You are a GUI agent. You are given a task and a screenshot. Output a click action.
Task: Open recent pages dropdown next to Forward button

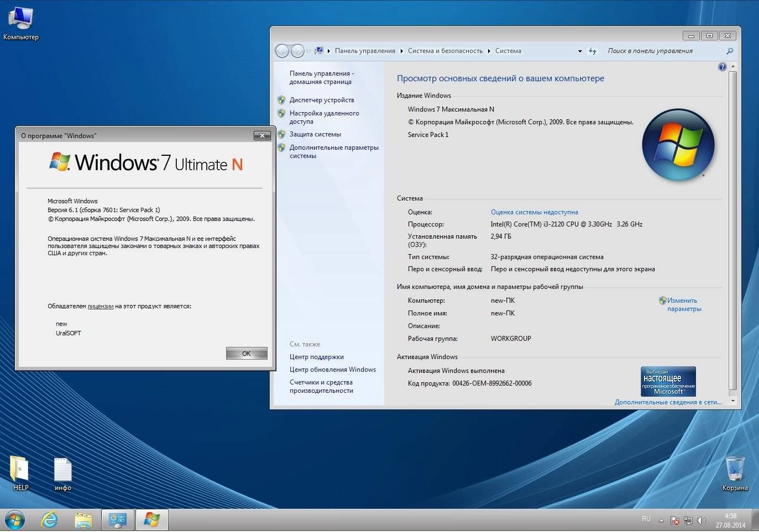(309, 51)
